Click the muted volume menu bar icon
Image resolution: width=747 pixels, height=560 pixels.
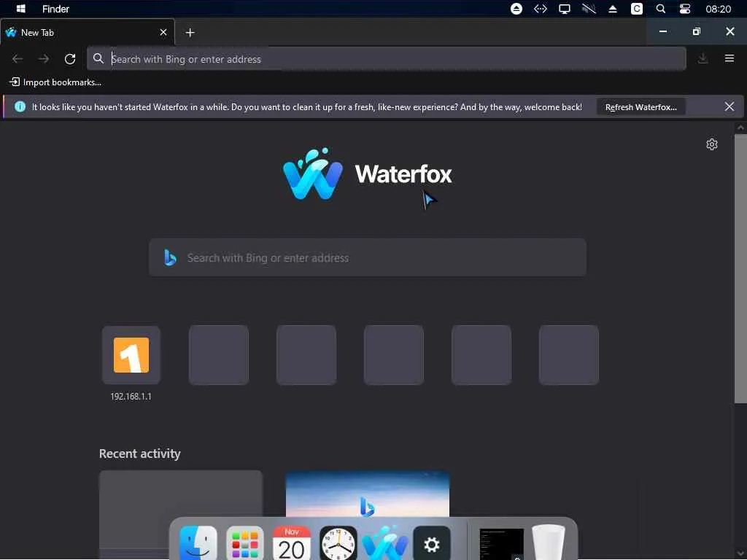589,9
